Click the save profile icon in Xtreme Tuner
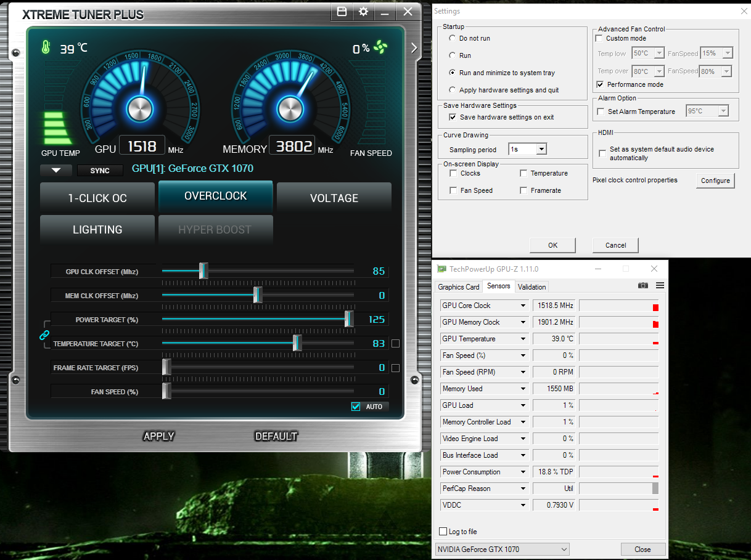This screenshot has width=751, height=560. click(x=342, y=12)
